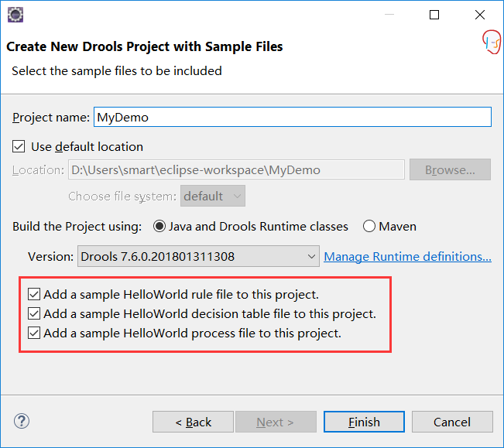504x448 pixels.
Task: Open the Drools Version dropdown
Action: (x=198, y=256)
